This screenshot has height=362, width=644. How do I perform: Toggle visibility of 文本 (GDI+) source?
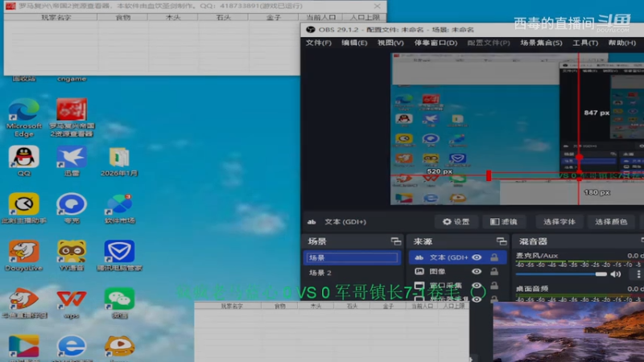click(477, 257)
